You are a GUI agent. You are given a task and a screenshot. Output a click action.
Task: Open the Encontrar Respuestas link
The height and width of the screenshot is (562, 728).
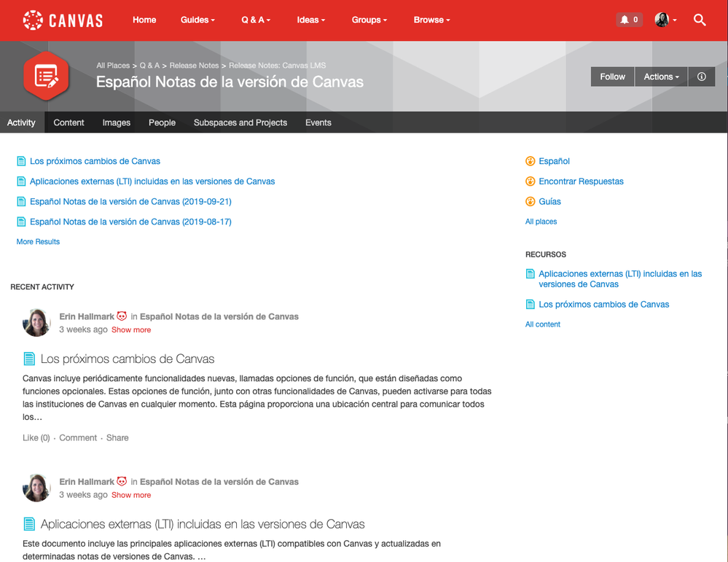coord(581,181)
